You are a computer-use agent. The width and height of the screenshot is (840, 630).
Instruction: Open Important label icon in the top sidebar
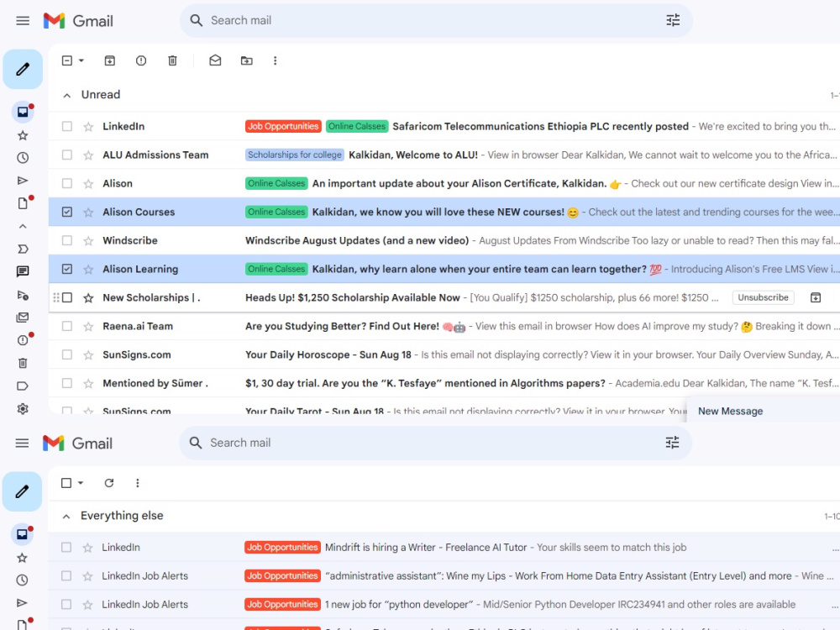tap(23, 249)
